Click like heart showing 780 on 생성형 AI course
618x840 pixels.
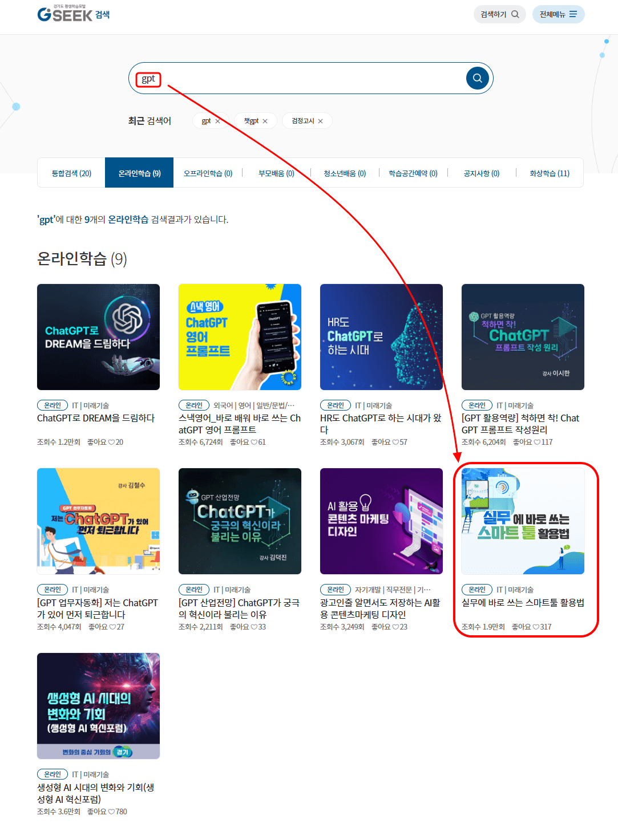[111, 811]
